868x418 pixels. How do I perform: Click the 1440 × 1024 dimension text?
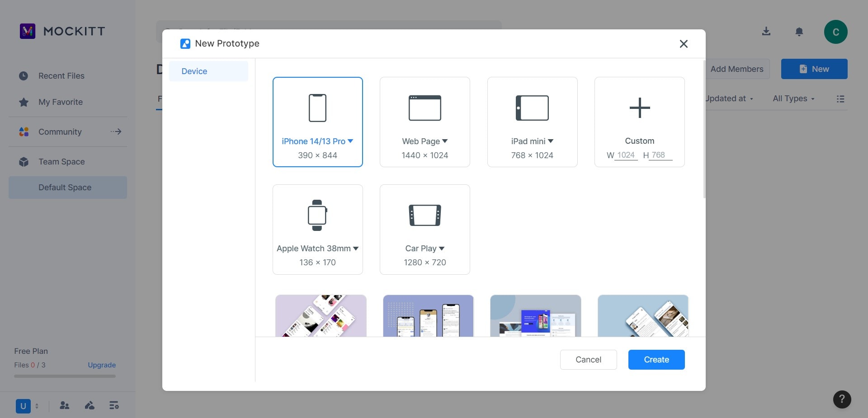[425, 155]
